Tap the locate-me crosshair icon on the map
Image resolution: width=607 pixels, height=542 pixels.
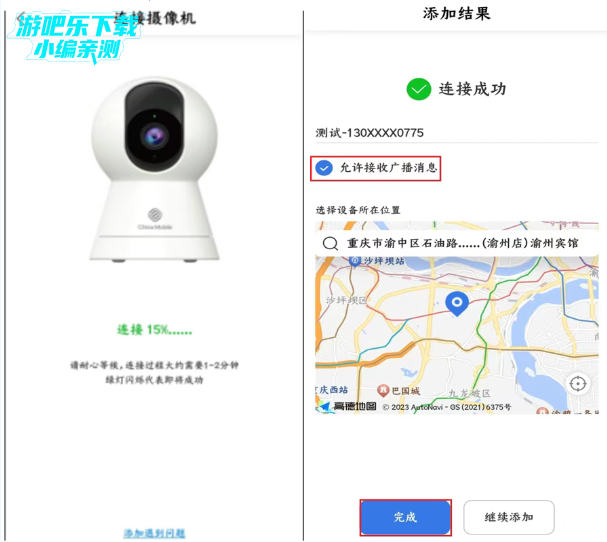[x=578, y=384]
